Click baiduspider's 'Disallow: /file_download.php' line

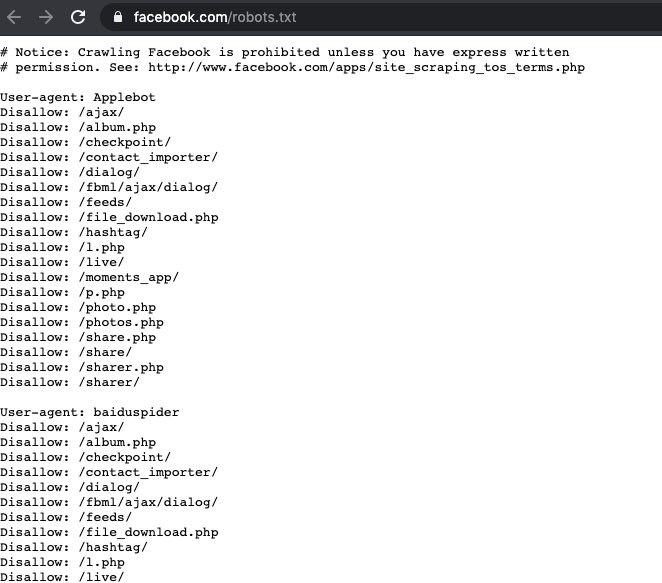109,532
